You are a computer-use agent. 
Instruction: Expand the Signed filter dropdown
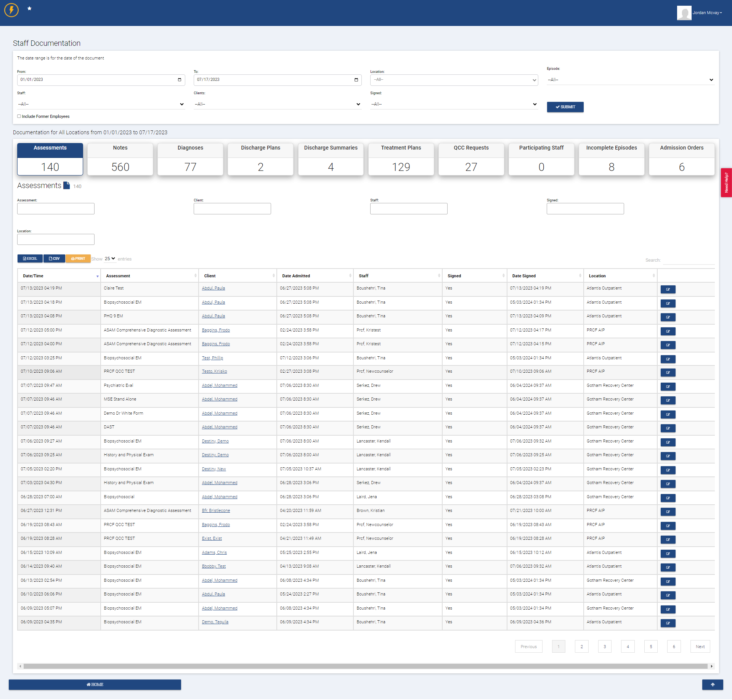pyautogui.click(x=454, y=104)
